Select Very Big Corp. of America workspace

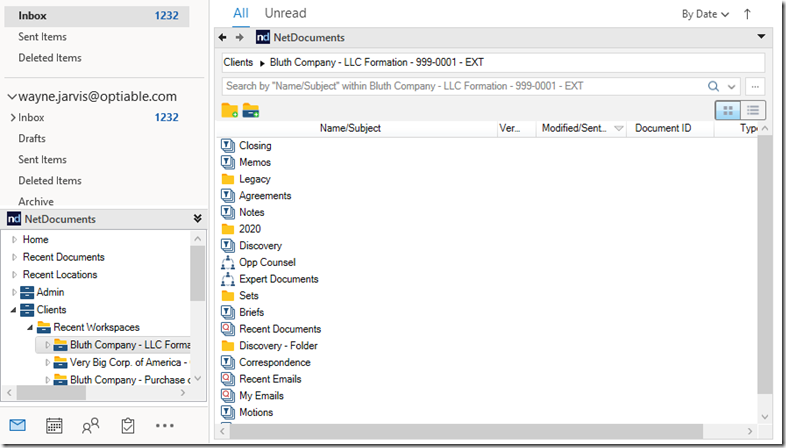(129, 362)
